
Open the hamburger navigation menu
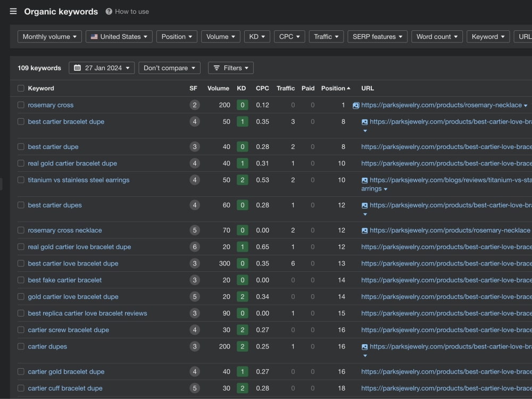click(x=13, y=12)
